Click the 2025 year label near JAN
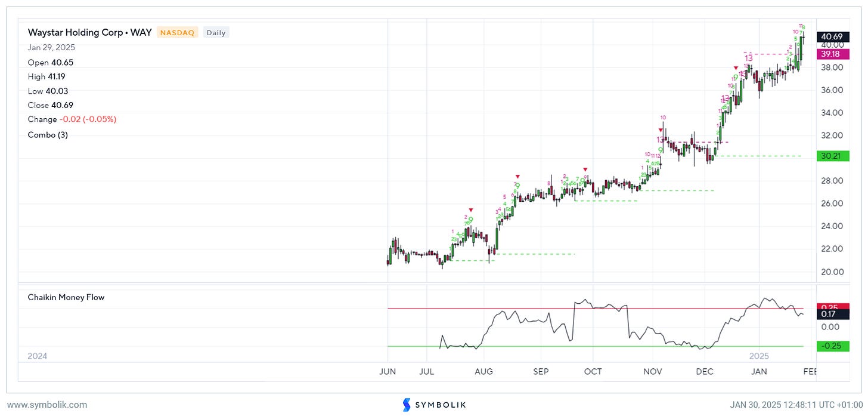868x416 pixels. pyautogui.click(x=759, y=356)
